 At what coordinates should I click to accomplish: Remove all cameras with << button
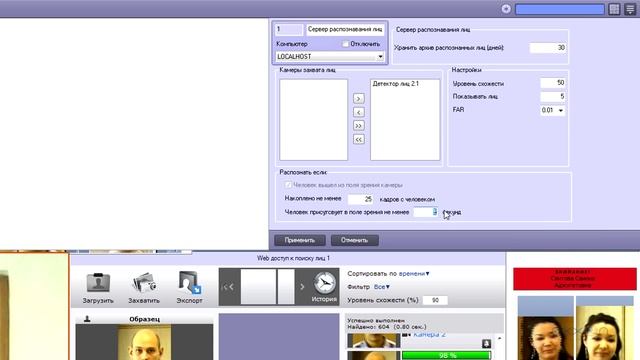358,140
